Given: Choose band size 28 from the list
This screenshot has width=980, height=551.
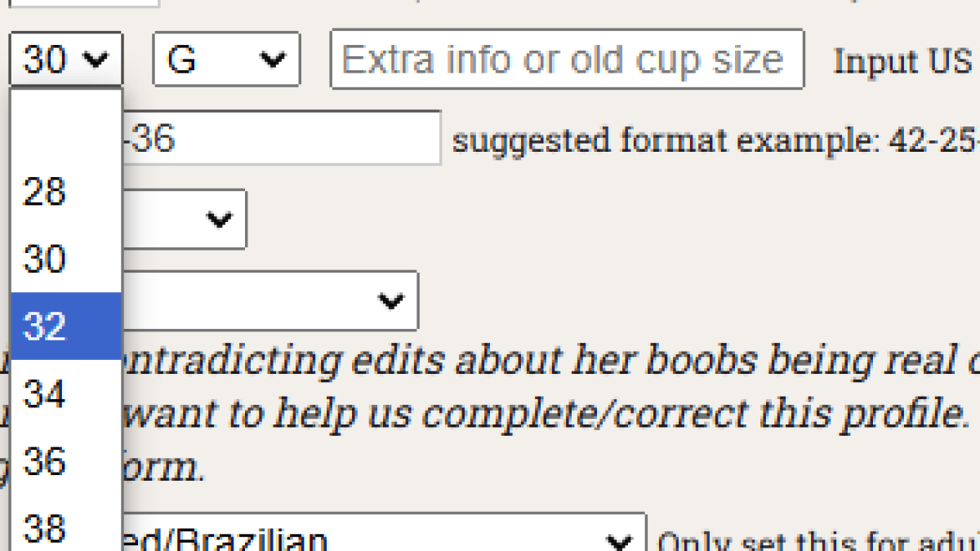Looking at the screenshot, I should (66, 192).
